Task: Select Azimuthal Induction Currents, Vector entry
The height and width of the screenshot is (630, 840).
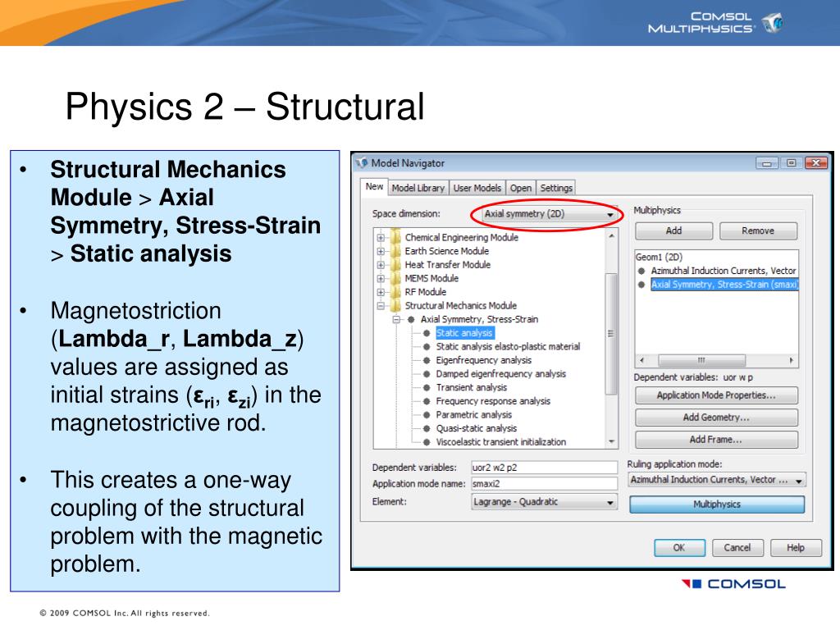Action: pyautogui.click(x=724, y=271)
